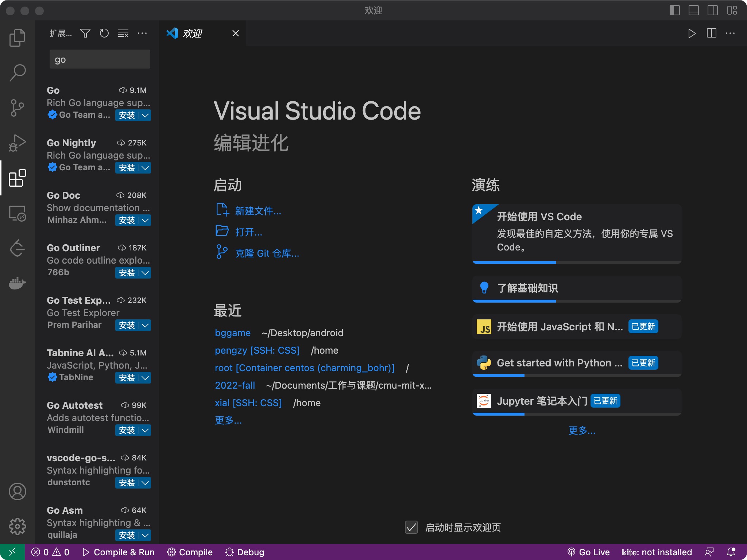
Task: Toggle primary side bar visibility
Action: (674, 10)
